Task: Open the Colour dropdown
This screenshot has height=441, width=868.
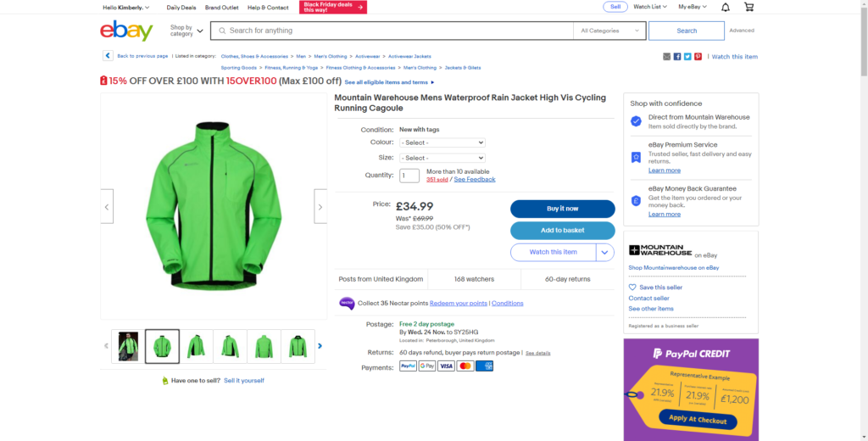Action: (442, 142)
